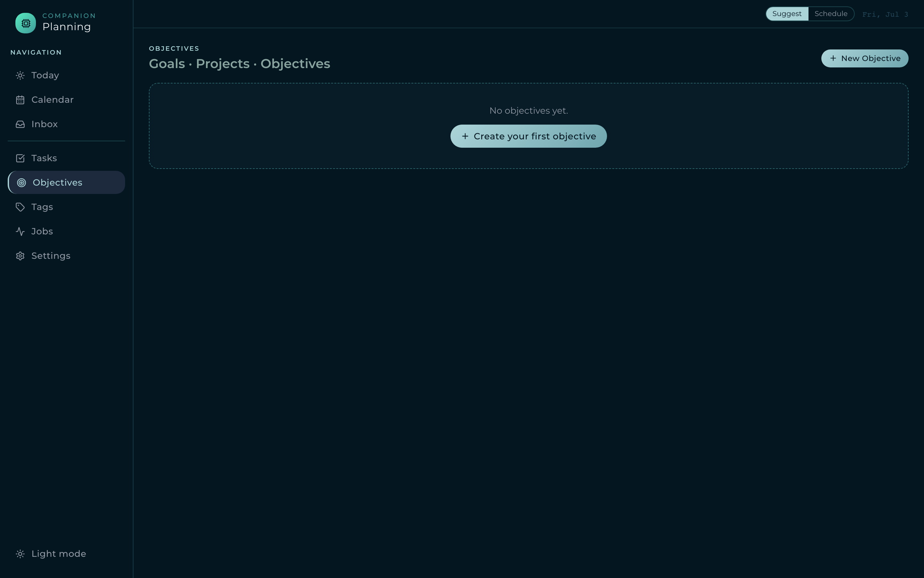Click the NAVIGATION section label
Image resolution: width=924 pixels, height=578 pixels.
coord(36,52)
